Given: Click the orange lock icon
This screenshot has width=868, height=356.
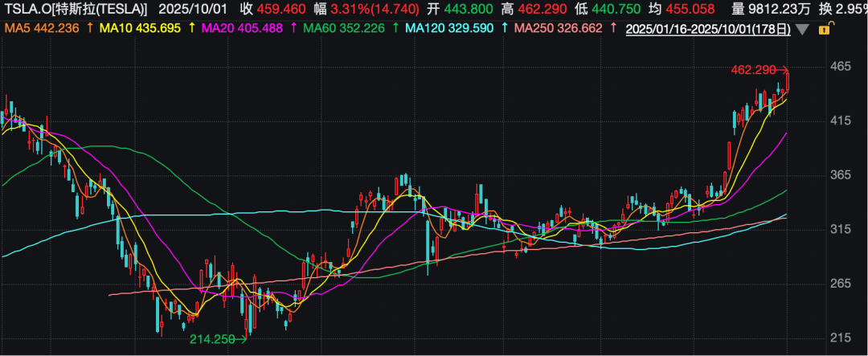Looking at the screenshot, I should (822, 29).
